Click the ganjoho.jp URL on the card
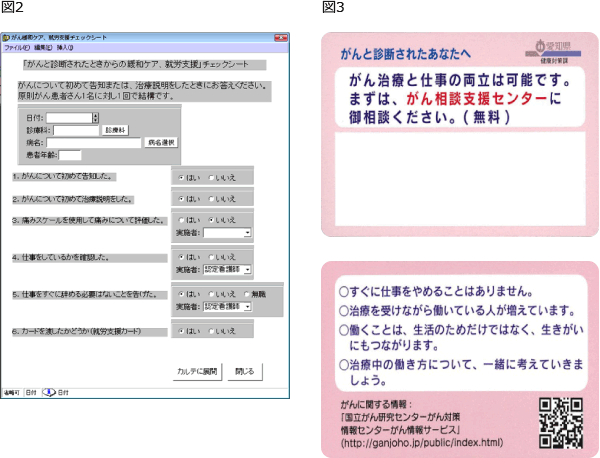The width and height of the screenshot is (600, 458). (x=422, y=443)
